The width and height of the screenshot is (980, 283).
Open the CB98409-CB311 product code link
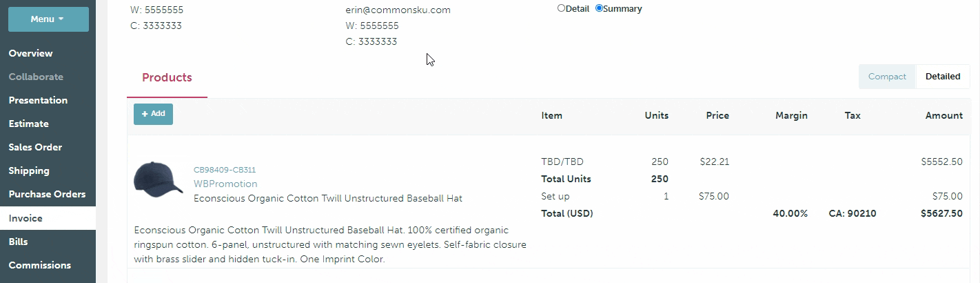(x=225, y=170)
